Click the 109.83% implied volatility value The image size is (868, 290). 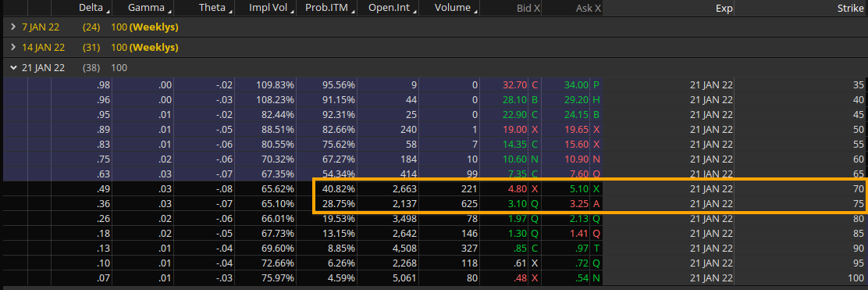(275, 85)
